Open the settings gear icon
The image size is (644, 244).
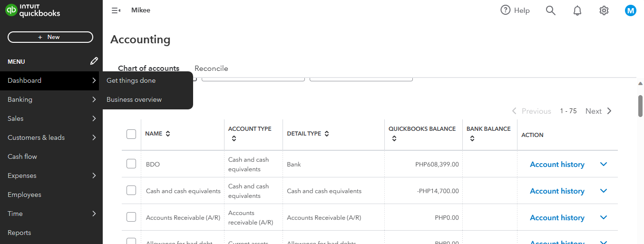(604, 10)
